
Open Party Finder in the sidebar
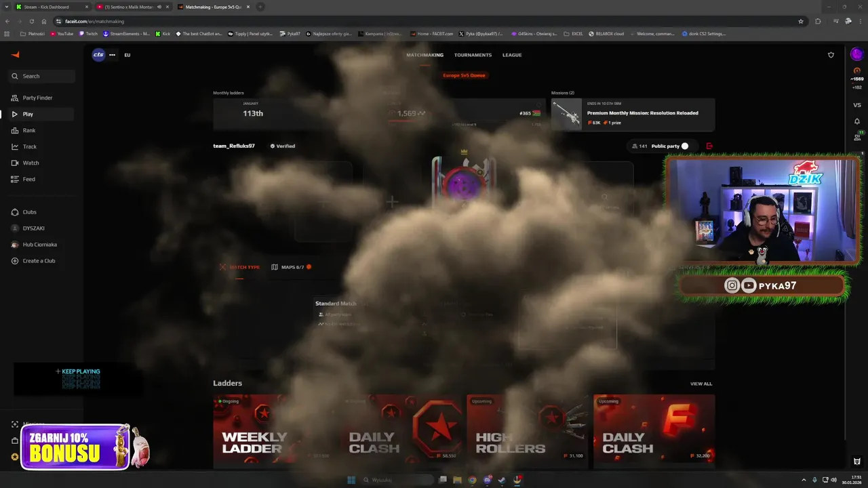tap(42, 98)
